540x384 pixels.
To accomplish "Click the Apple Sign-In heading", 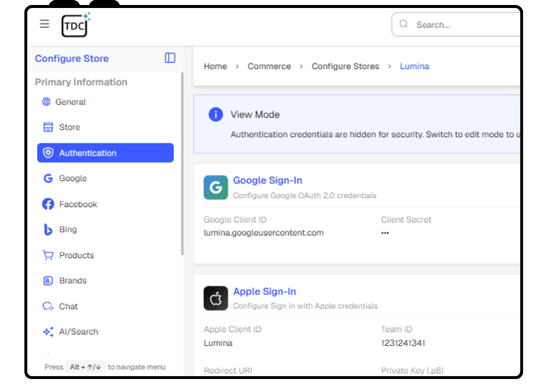I will click(x=264, y=291).
